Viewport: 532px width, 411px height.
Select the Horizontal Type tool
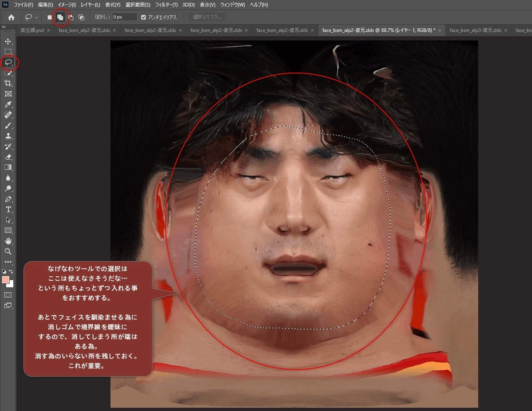(x=8, y=209)
